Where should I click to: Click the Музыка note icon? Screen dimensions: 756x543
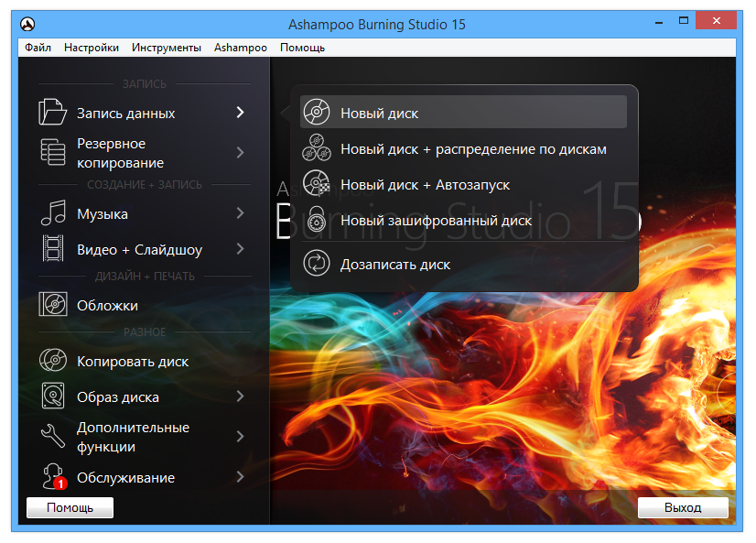53,212
